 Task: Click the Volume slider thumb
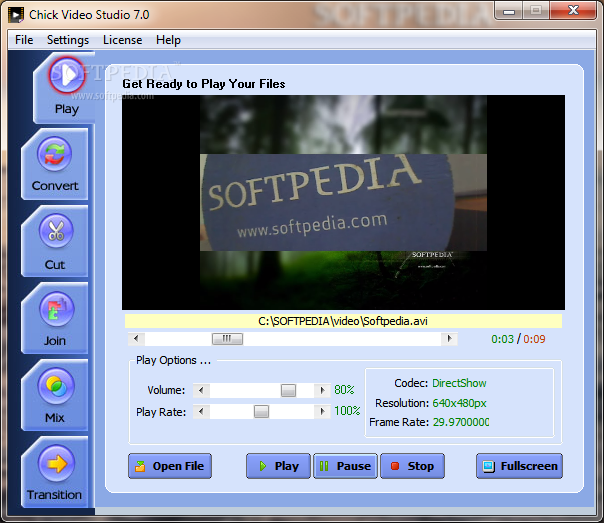(x=288, y=390)
